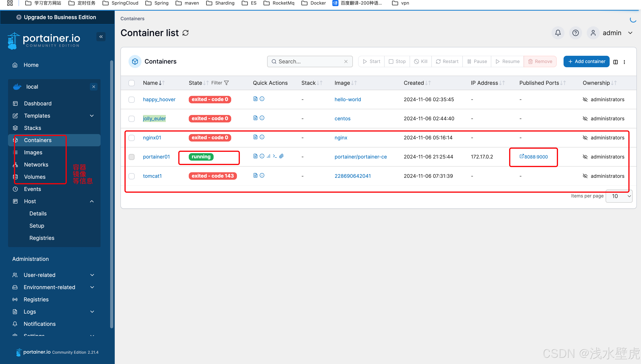641x364 pixels.
Task: Check the happy_hoover row checkbox
Action: tap(132, 99)
